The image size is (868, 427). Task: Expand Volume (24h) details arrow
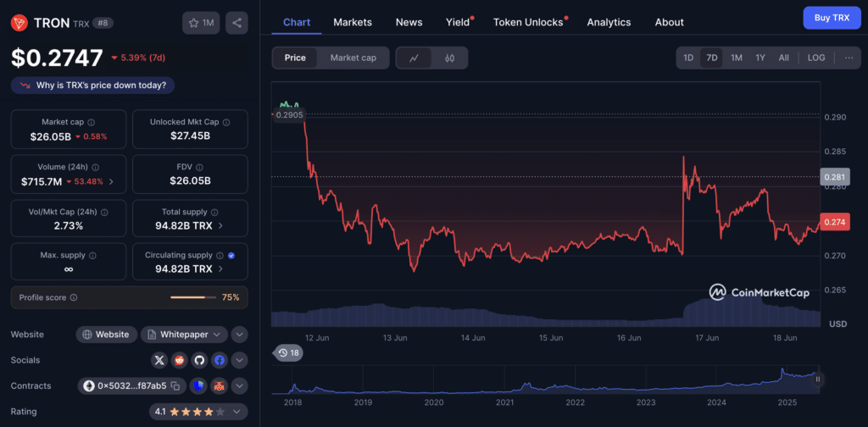[111, 181]
